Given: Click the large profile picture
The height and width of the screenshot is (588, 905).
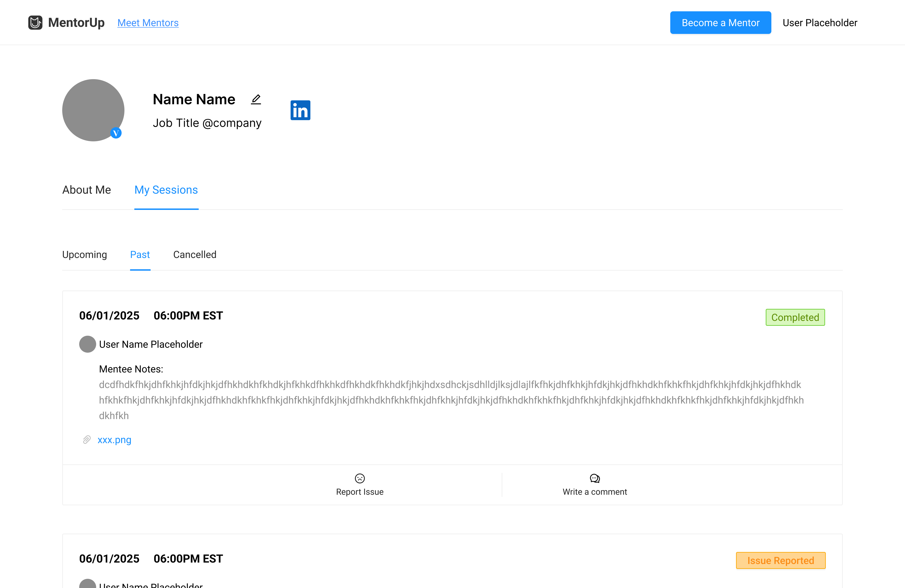Looking at the screenshot, I should (x=93, y=110).
